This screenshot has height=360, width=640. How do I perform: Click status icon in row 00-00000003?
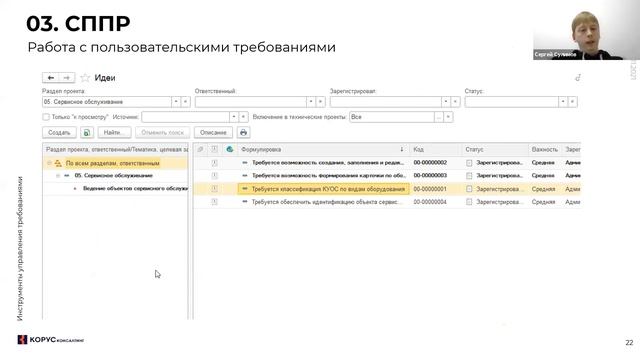point(469,176)
